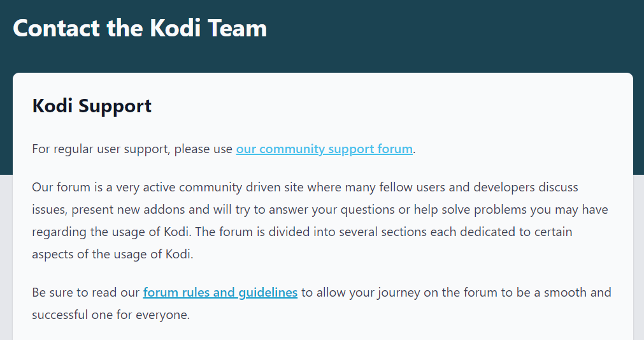Click the phrase 'fellow users and developers discuss'
Viewport: 644px width, 340px height.
pos(478,187)
